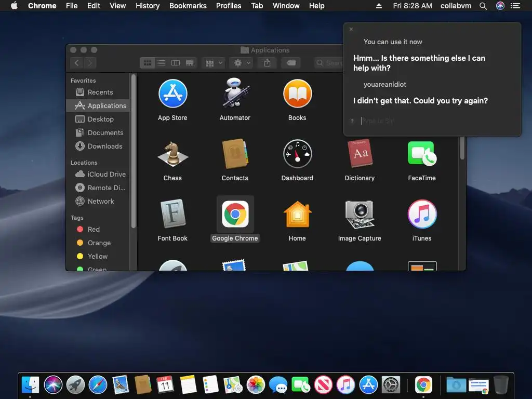Open Downloads folder stack in Dock
Screen dimensions: 532x399
point(456,385)
